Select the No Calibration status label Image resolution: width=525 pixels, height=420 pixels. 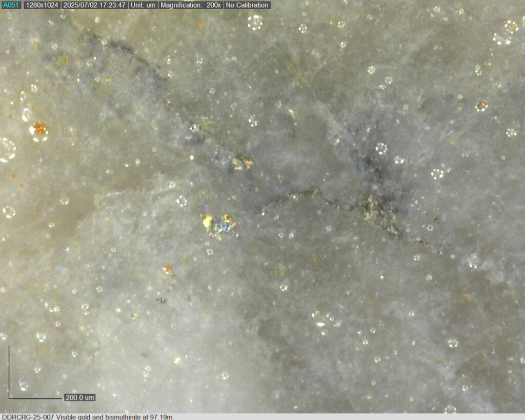pos(247,5)
